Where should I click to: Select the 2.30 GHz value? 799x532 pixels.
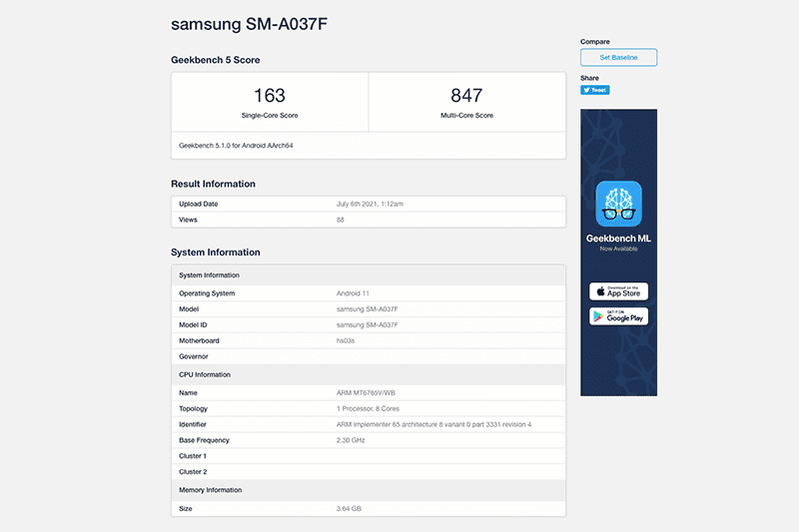[351, 440]
